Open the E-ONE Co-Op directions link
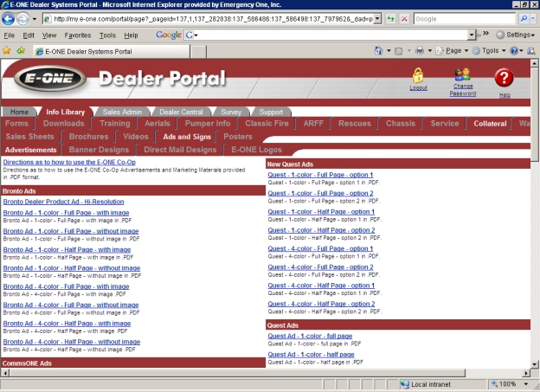 click(69, 162)
